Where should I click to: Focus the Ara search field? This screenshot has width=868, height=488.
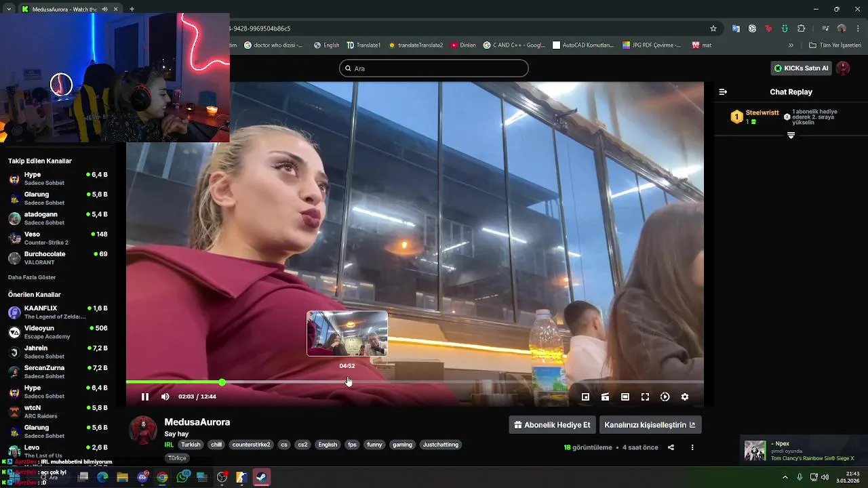pos(434,68)
